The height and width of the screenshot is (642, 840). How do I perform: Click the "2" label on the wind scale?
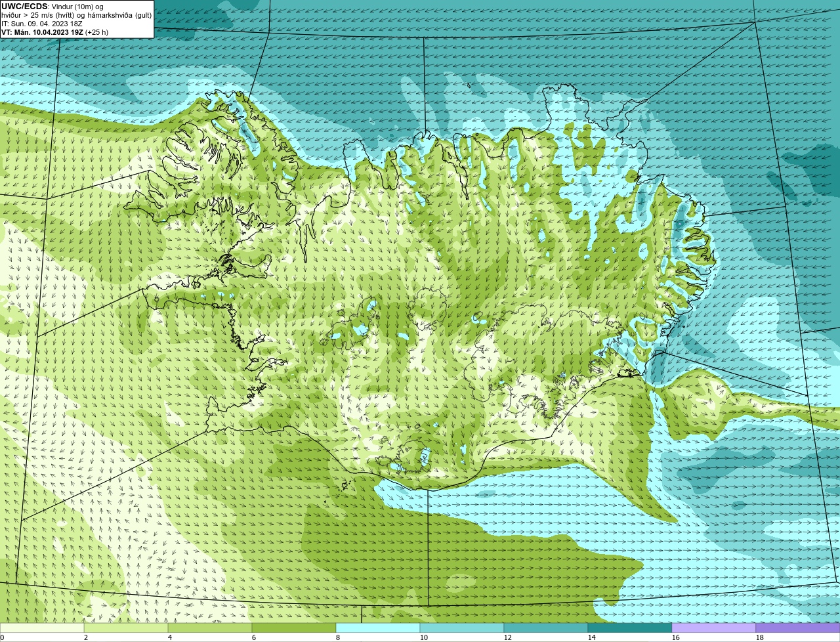[x=86, y=637]
